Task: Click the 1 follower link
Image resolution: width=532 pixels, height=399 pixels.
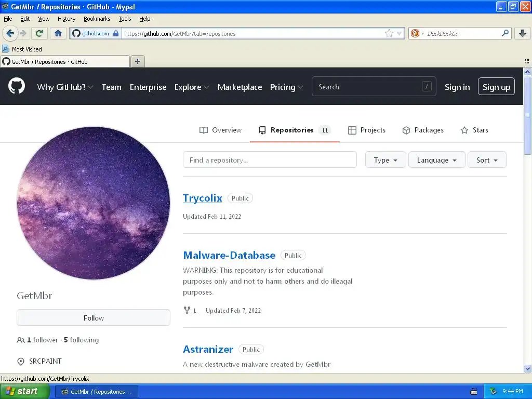Action: coord(43,340)
